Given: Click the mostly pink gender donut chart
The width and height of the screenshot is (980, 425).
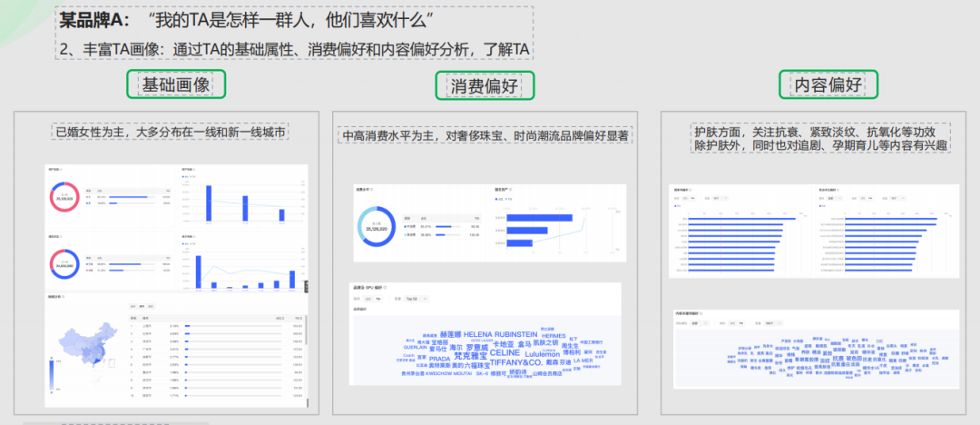Looking at the screenshot, I should [65, 196].
